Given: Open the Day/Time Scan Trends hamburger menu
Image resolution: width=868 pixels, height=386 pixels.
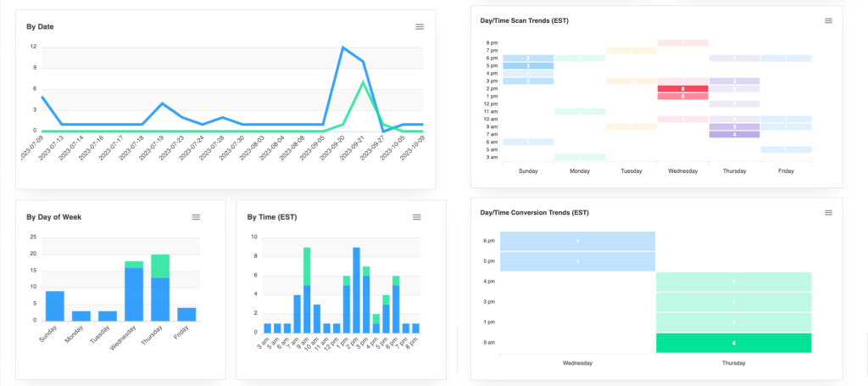Looking at the screenshot, I should 828,20.
